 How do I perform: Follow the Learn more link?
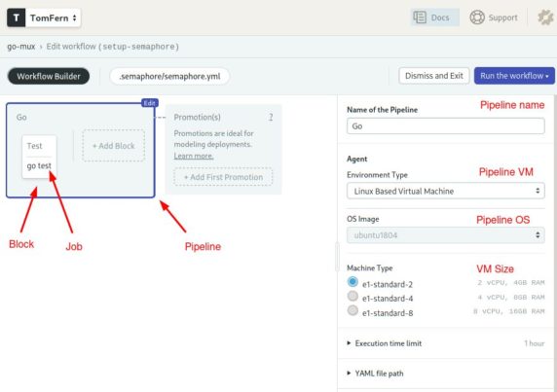point(194,156)
